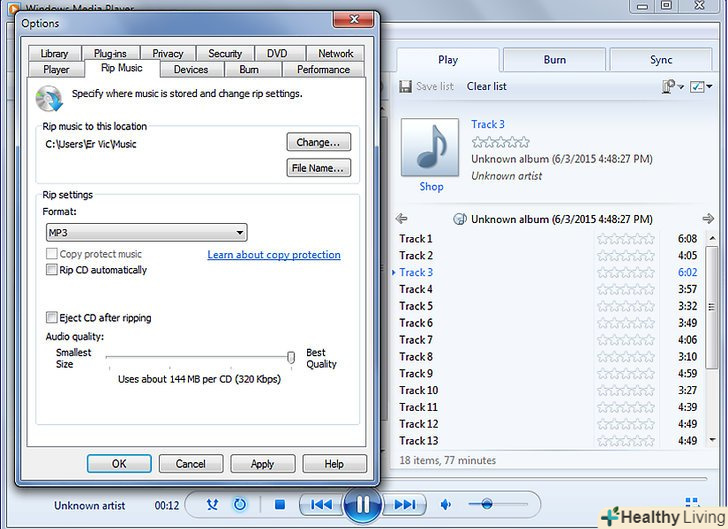Image resolution: width=728 pixels, height=529 pixels.
Task: Open the Devices tab
Action: (191, 70)
